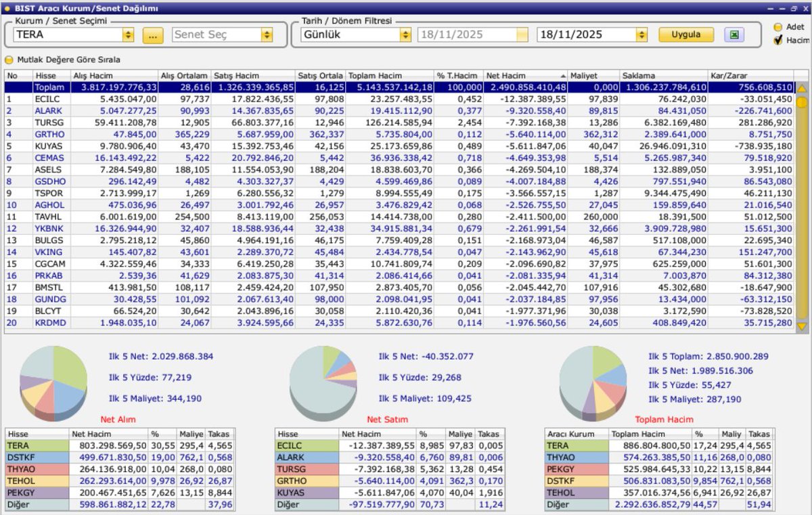Click the Aracı Kurum header in bottom table
Viewport: 812px width, 515px height.
point(577,434)
